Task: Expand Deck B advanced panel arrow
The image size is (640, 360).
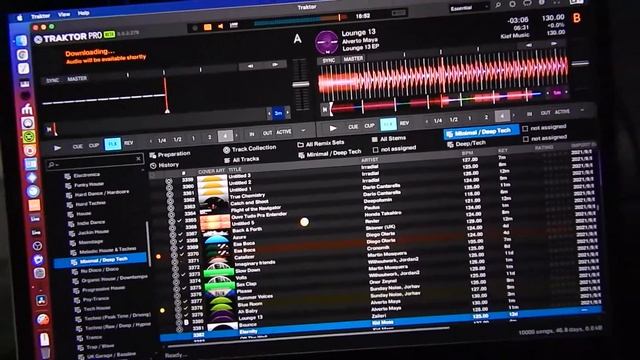Action: point(582,111)
